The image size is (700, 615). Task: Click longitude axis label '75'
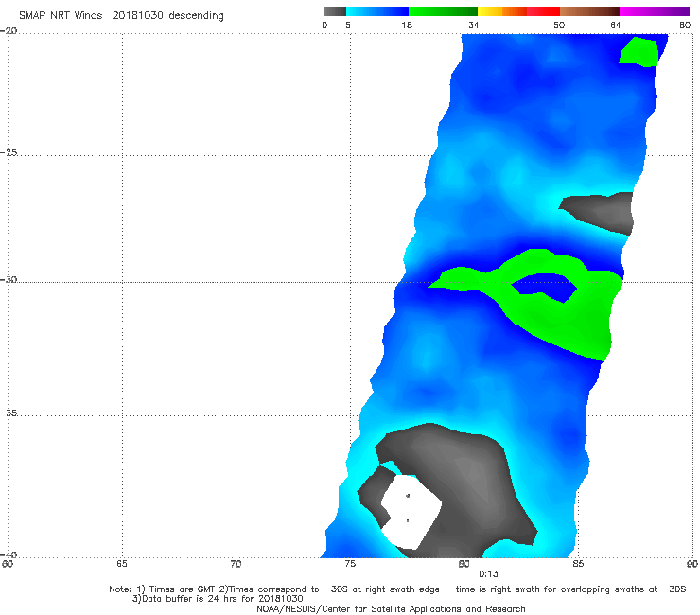click(x=350, y=564)
